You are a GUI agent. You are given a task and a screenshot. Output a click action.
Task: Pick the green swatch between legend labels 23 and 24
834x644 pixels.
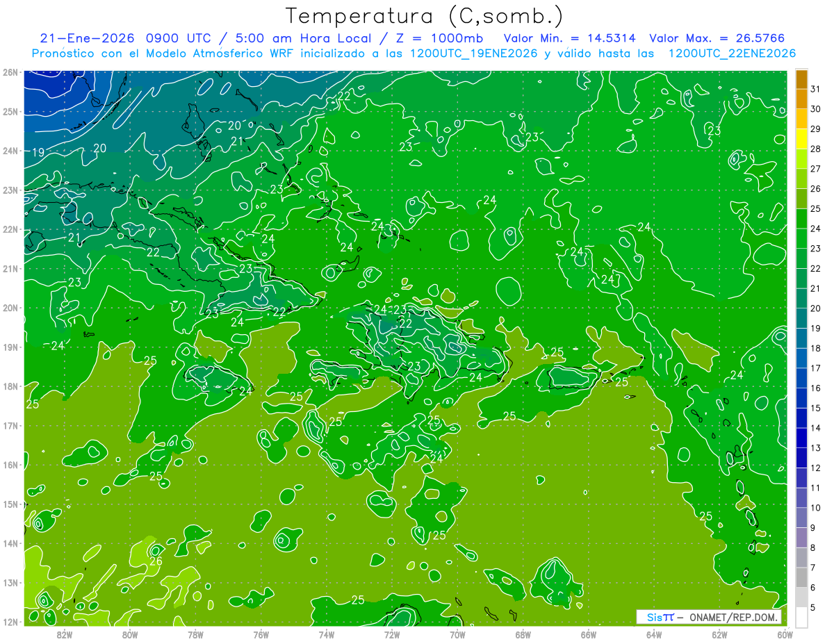(801, 238)
